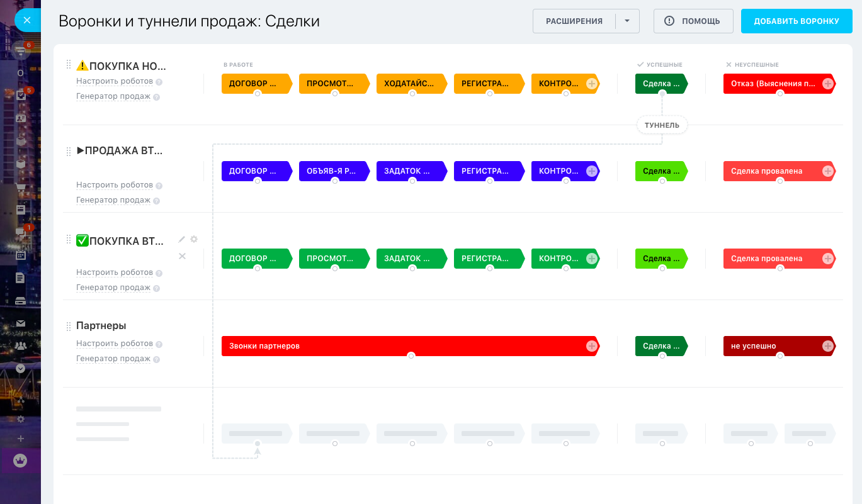
Task: Close the slider with the blue X
Action: click(26, 20)
